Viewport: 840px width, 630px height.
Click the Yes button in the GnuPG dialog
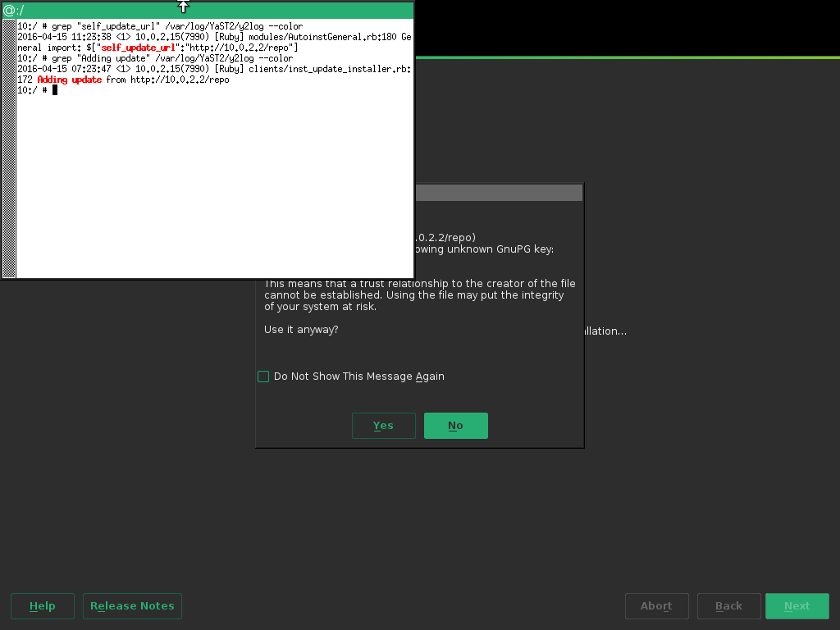pos(383,426)
